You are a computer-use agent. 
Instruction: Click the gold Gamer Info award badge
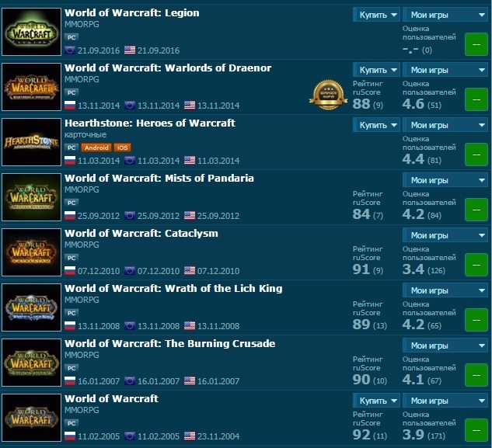pyautogui.click(x=328, y=95)
